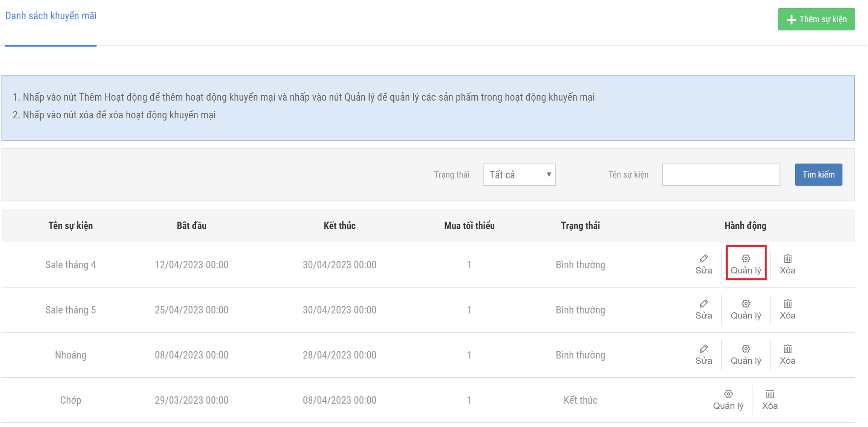Screen dimensions: 868x427
Task: Click the Tên sự kiện column header
Action: [70, 225]
